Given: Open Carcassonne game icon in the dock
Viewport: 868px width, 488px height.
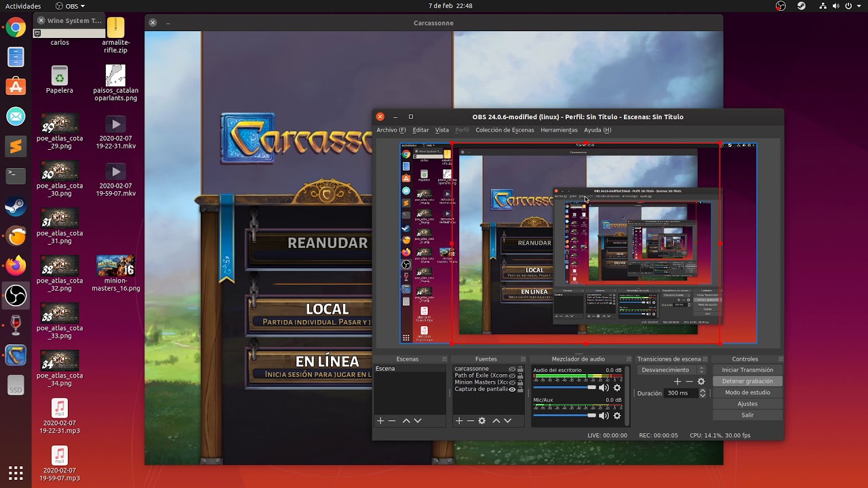Looking at the screenshot, I should point(16,354).
